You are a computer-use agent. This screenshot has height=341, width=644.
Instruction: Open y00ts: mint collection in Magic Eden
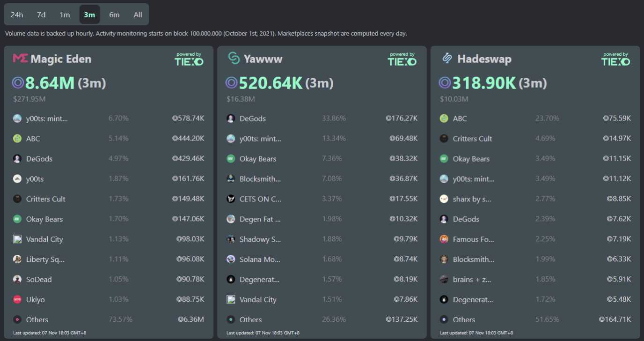(x=47, y=119)
